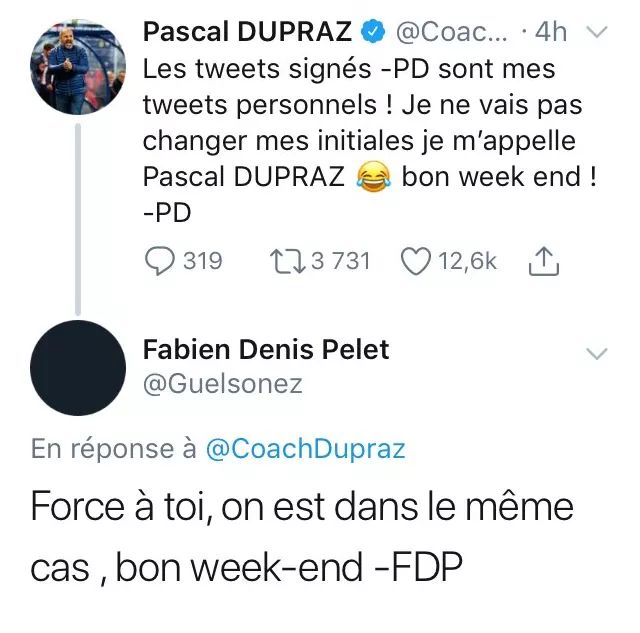Tap the share upload arrow icon

click(x=541, y=261)
